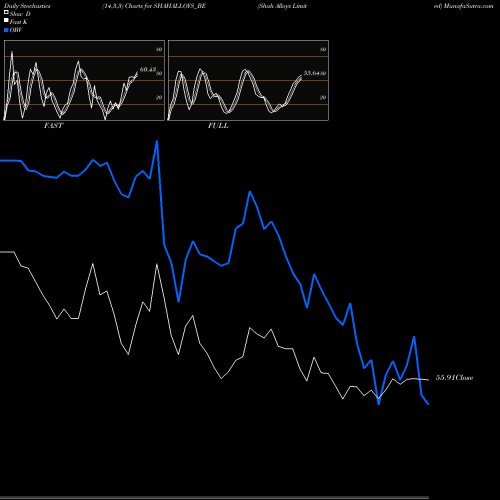The image size is (500, 500).
Task: Click the 'Shah Alloys Limit' company name text
Action: click(x=282, y=6)
